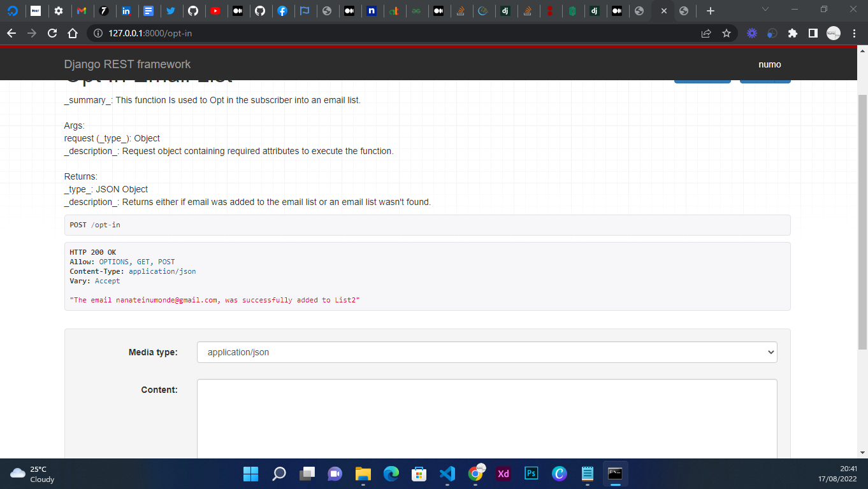This screenshot has height=489, width=868.
Task: Open Chrome's three-dot menu
Action: click(x=854, y=34)
